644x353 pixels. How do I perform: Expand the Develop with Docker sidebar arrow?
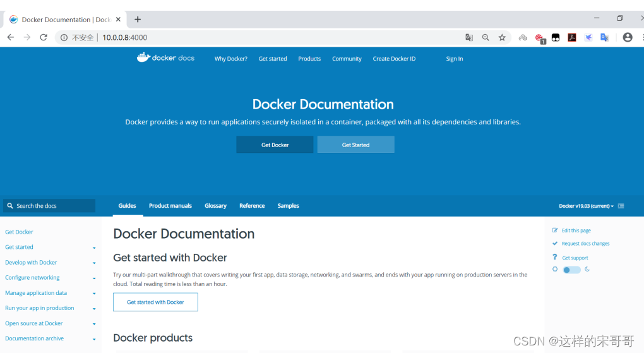pos(94,263)
